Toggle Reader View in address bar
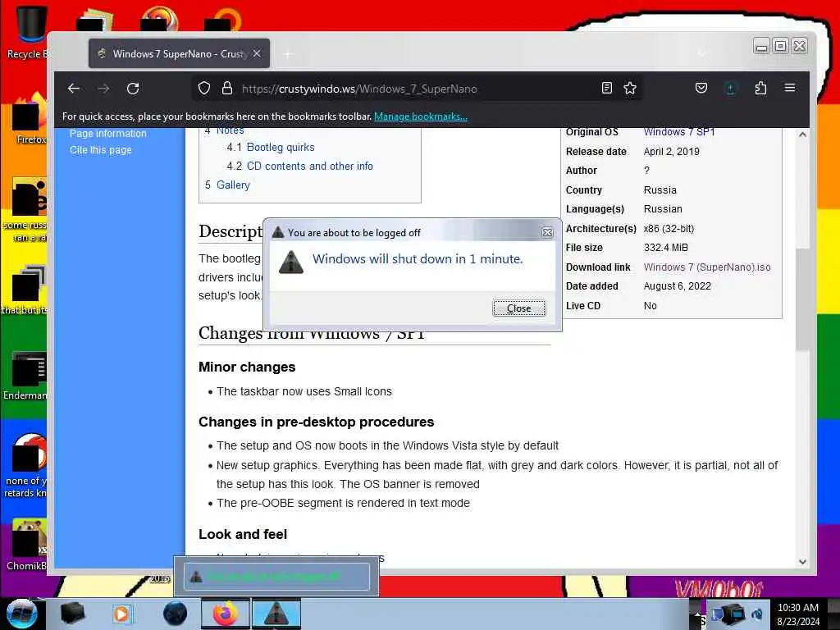 point(606,89)
